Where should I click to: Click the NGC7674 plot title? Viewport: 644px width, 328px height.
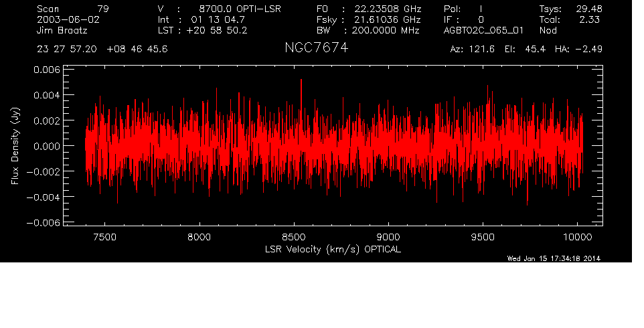coord(316,50)
